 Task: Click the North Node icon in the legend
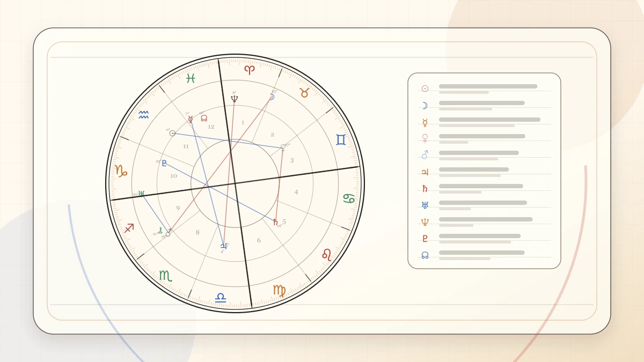[x=425, y=255]
